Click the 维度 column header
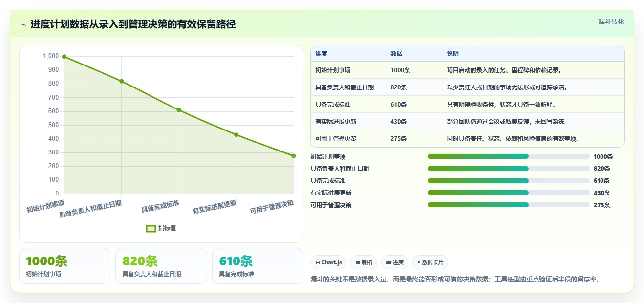 (322, 54)
